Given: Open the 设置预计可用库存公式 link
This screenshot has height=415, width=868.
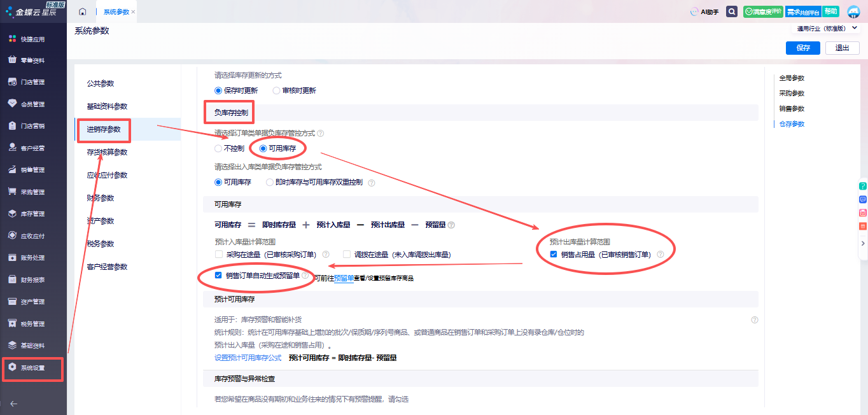Looking at the screenshot, I should 248,358.
